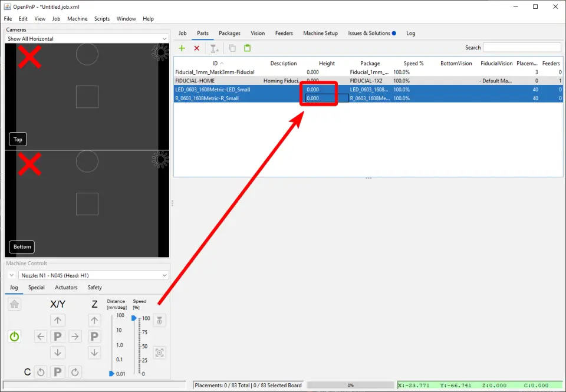Switch to the Feeders tab
The height and width of the screenshot is (392, 566).
(284, 34)
